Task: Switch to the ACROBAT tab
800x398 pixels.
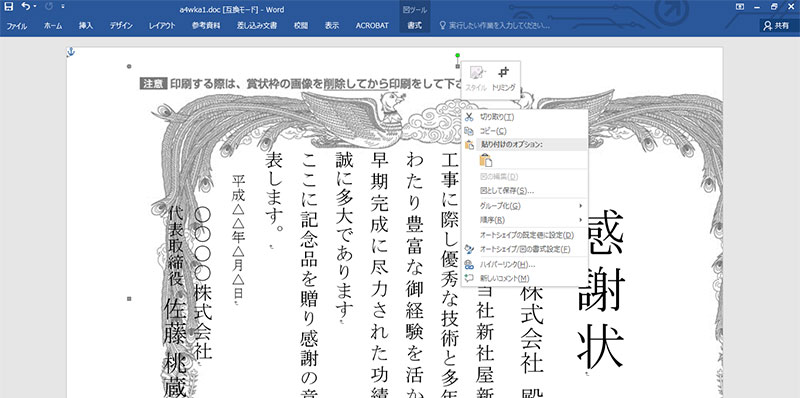Action: click(x=372, y=26)
